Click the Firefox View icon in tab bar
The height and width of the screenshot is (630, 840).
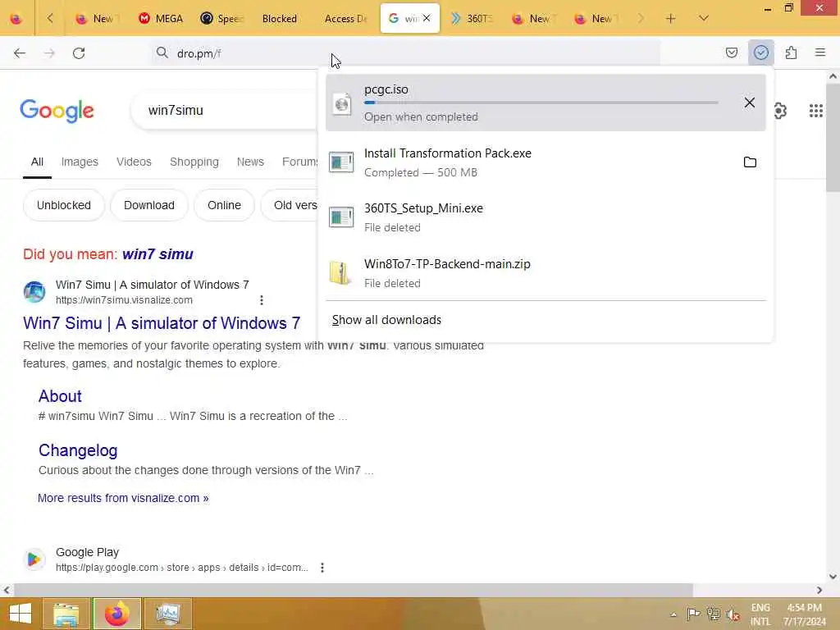16,19
